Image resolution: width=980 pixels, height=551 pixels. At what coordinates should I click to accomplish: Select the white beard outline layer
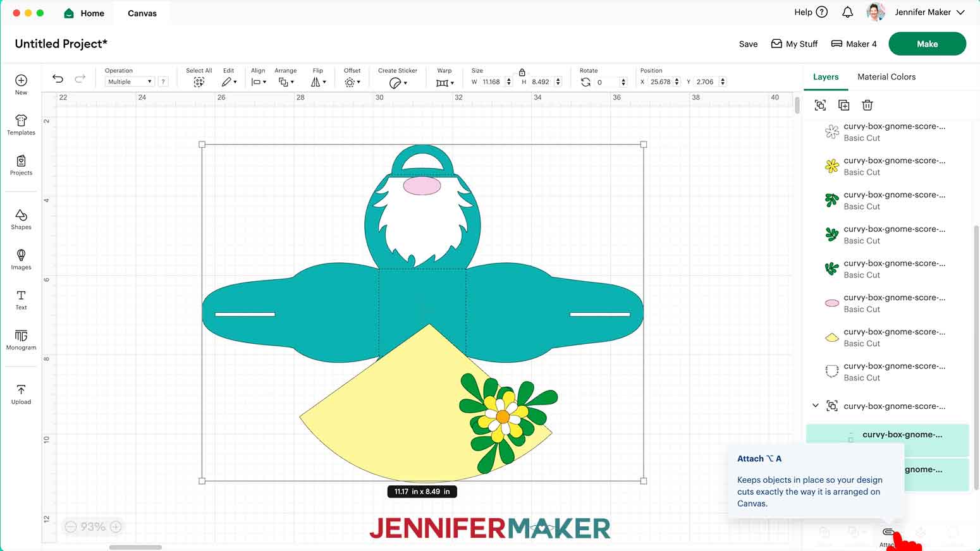(x=887, y=372)
